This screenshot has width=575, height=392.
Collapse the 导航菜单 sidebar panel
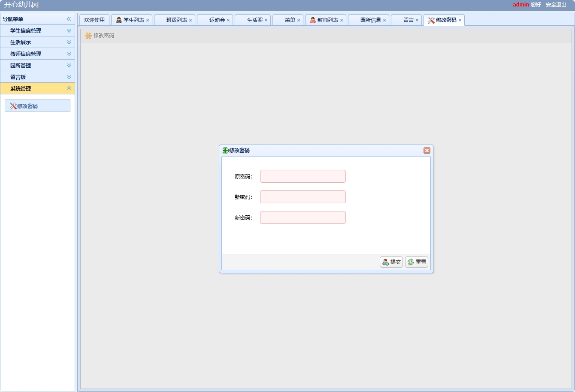[x=69, y=19]
